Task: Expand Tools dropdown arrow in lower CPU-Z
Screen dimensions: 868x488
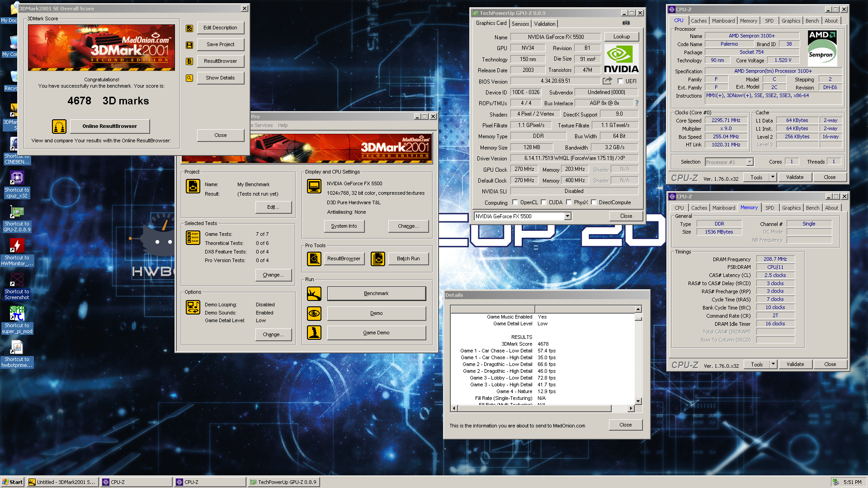Action: click(774, 364)
